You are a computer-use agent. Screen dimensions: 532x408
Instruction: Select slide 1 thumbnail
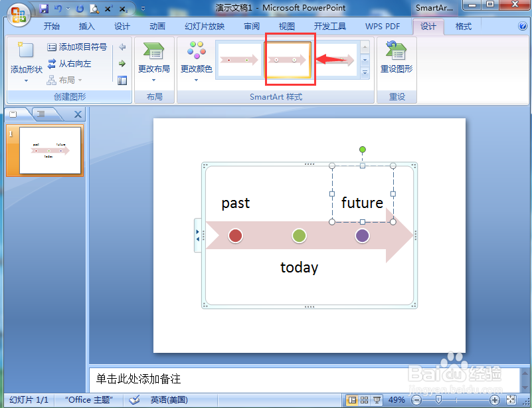(x=50, y=150)
